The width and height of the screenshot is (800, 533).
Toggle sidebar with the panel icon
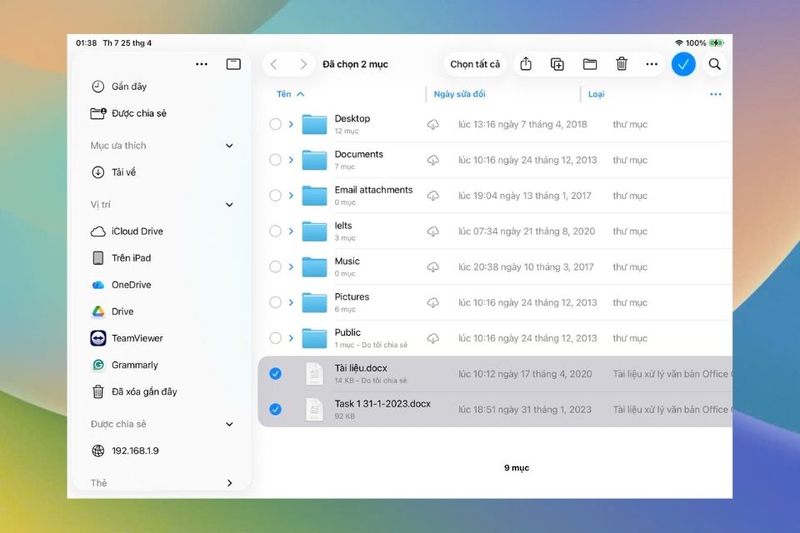[x=234, y=64]
